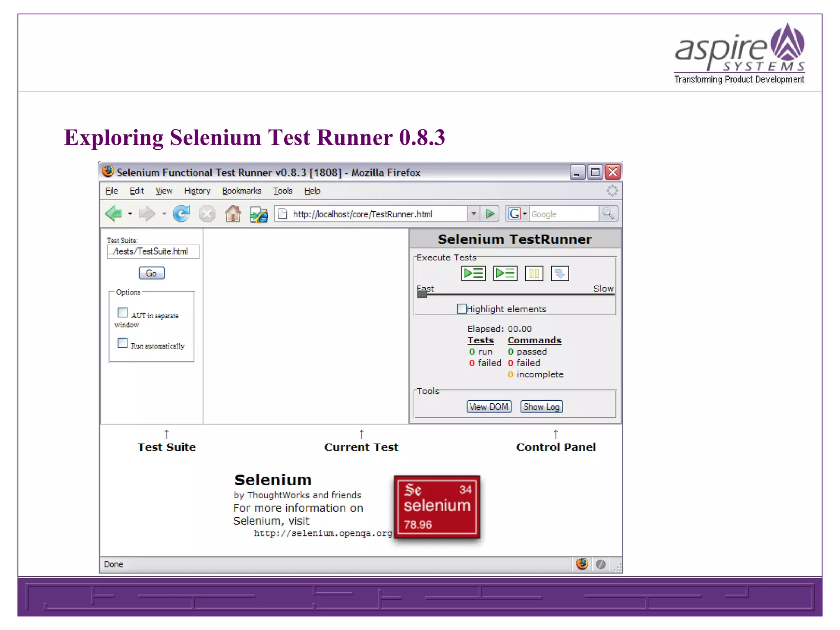The height and width of the screenshot is (630, 840).
Task: Click the Fast-Slow speed slider handle
Action: pos(422,294)
